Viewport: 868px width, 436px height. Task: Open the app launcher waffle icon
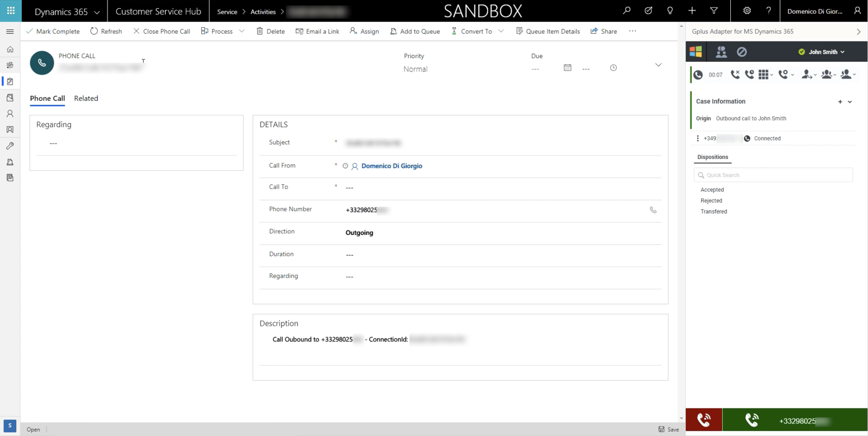(x=10, y=11)
